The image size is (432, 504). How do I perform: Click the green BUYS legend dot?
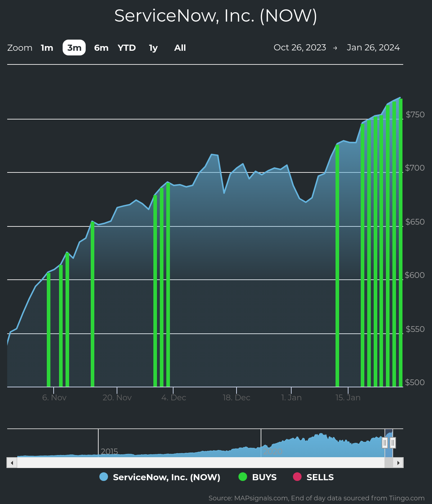(x=243, y=477)
